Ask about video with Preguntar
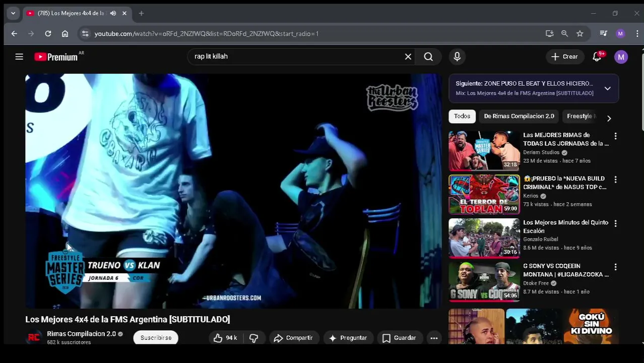The image size is (644, 363). coord(348,338)
